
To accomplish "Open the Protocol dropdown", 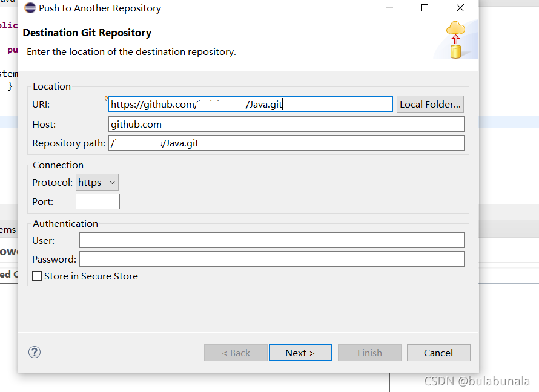I will (x=97, y=182).
